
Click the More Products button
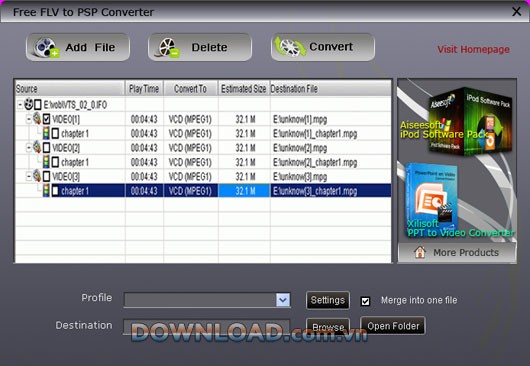point(457,252)
